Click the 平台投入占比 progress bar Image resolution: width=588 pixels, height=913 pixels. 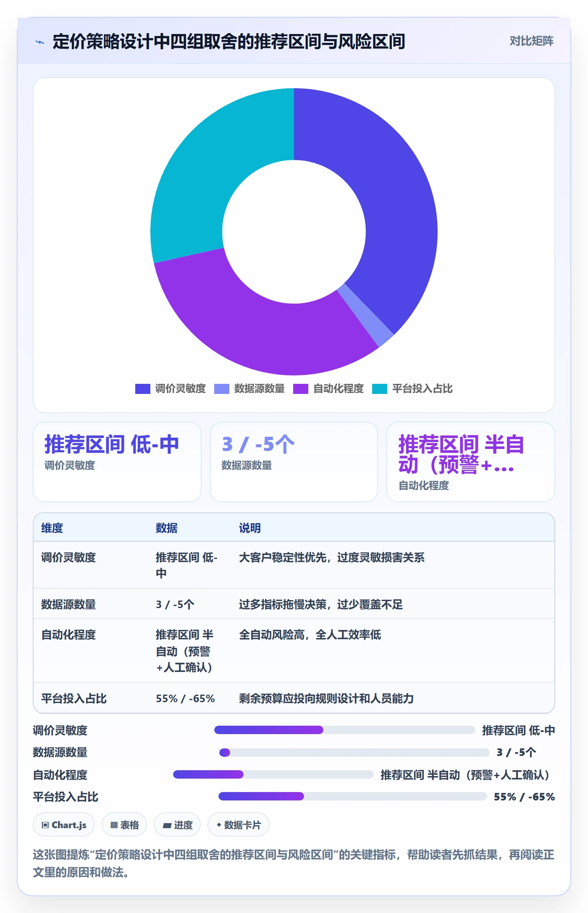pyautogui.click(x=352, y=796)
